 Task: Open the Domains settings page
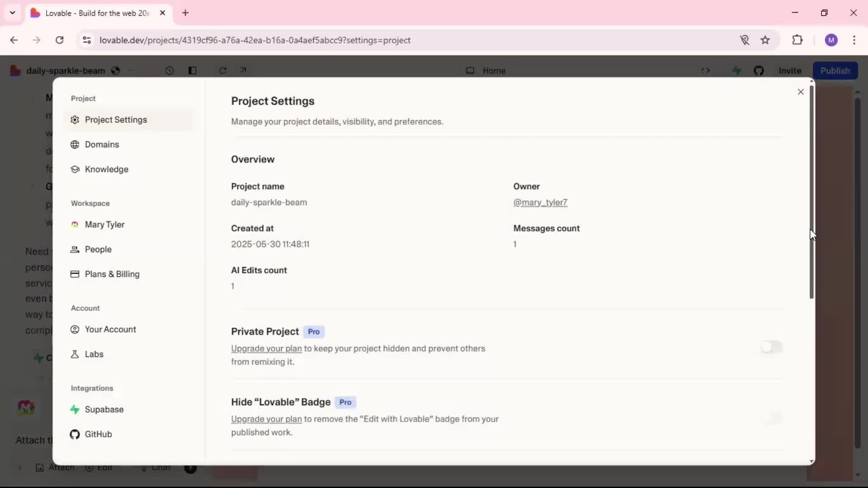point(129,145)
